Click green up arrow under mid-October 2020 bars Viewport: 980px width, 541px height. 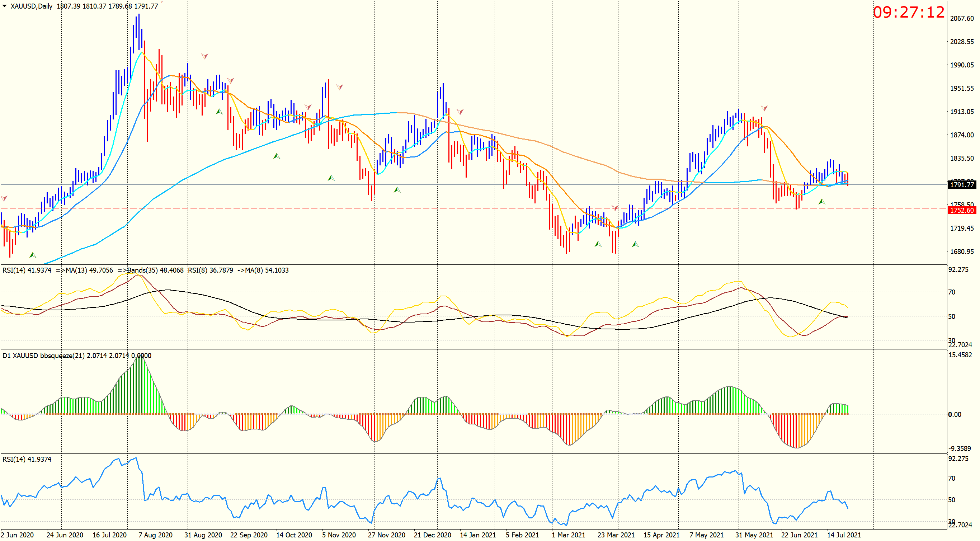[277, 156]
